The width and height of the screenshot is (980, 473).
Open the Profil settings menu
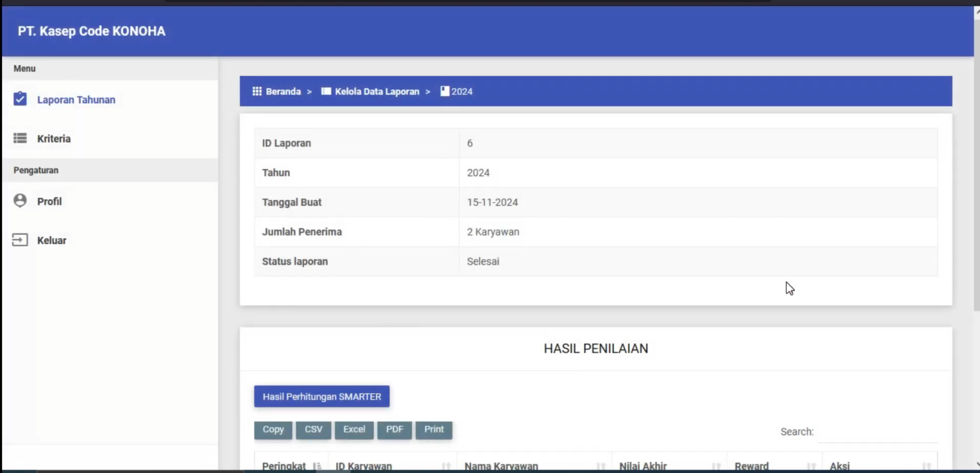coord(50,201)
